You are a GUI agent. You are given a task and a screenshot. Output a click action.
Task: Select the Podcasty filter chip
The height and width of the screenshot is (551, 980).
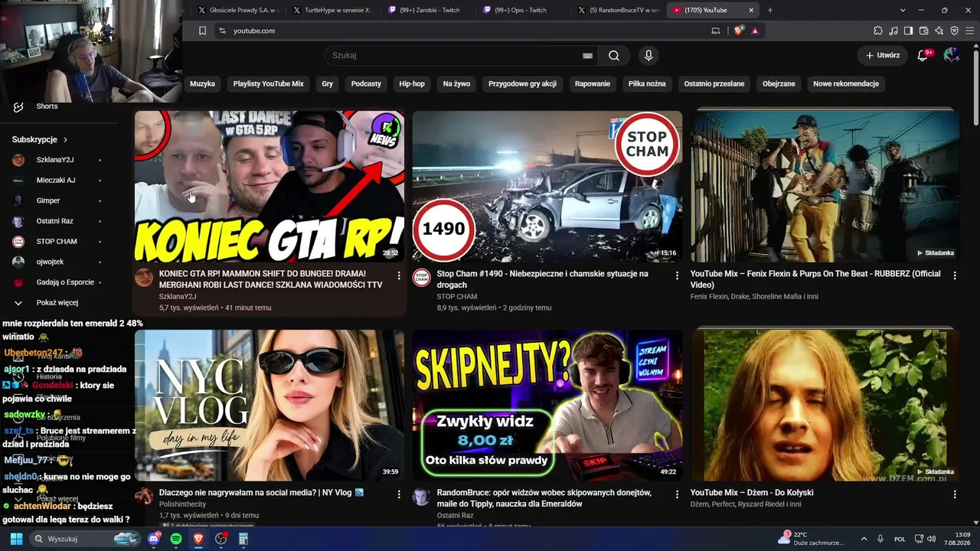(x=366, y=83)
